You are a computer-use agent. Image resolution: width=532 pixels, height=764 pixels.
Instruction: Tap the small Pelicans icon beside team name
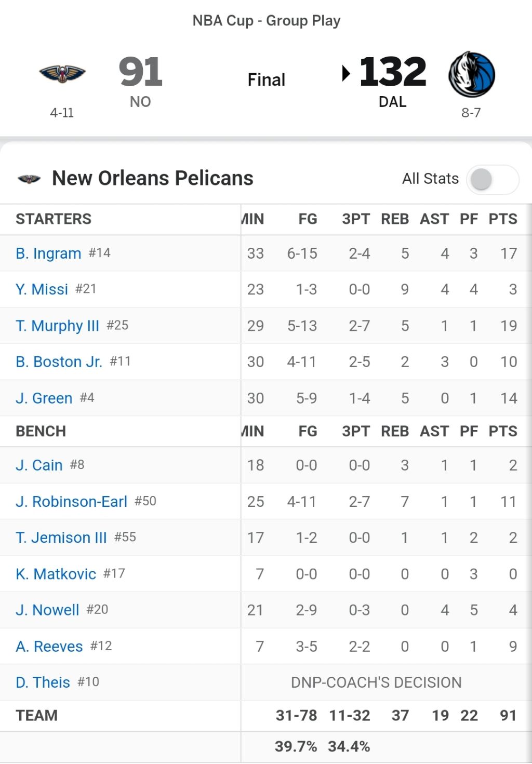pyautogui.click(x=29, y=179)
